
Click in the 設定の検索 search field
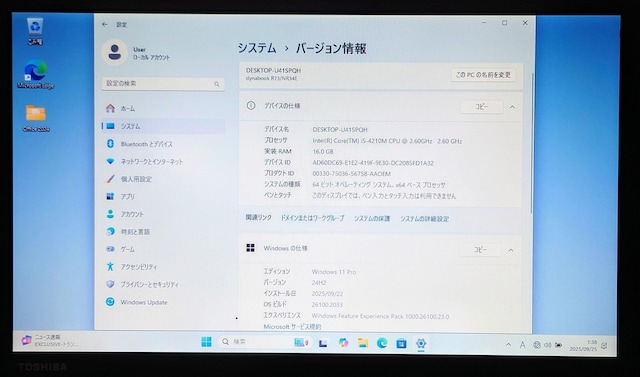pyautogui.click(x=163, y=84)
